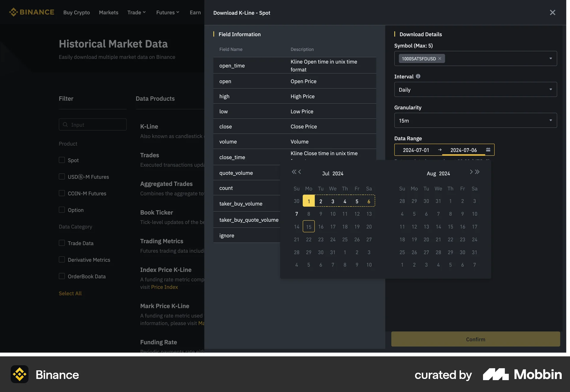
Task: Open the Interval dropdown showing Daily
Action: pos(475,89)
